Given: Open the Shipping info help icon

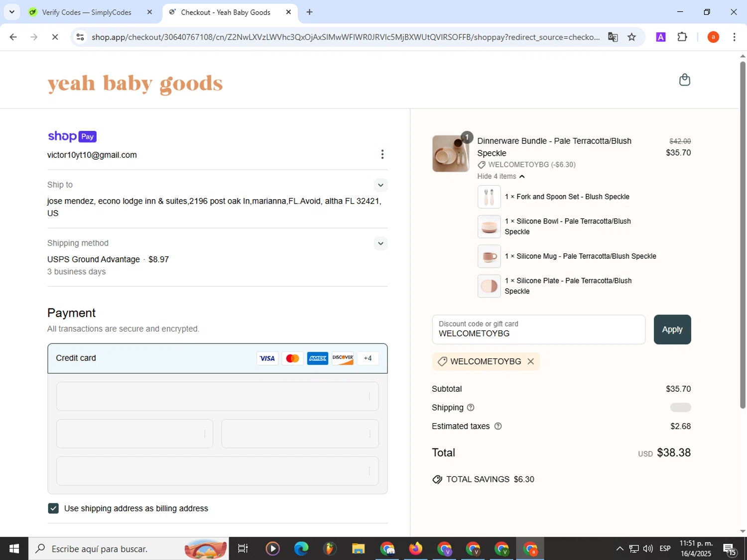Looking at the screenshot, I should pyautogui.click(x=471, y=408).
